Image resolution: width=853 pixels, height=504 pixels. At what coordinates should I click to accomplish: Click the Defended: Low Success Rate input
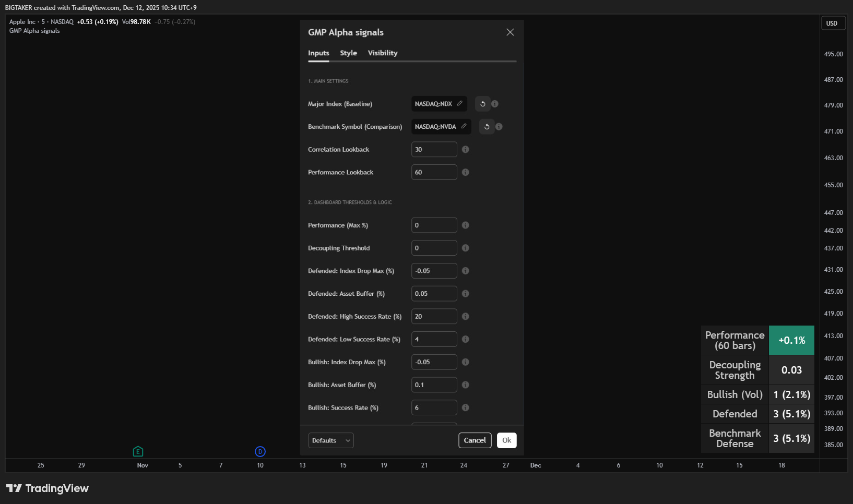(434, 339)
